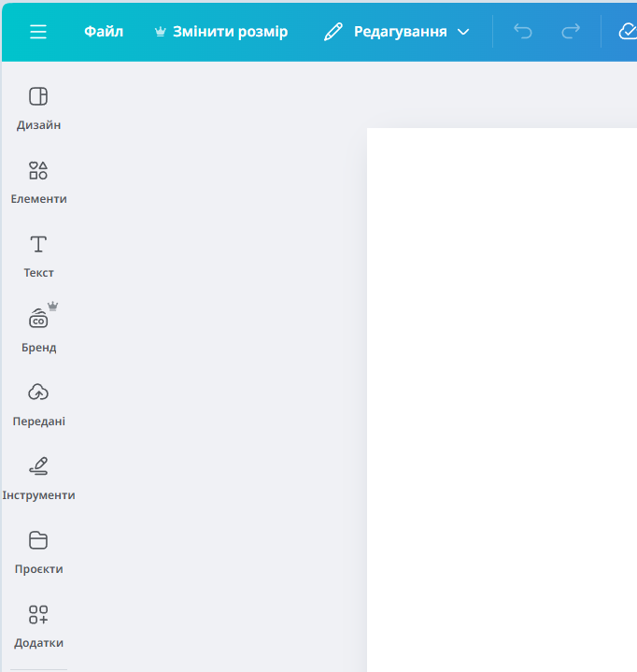Open the Проєкти folder panel

coord(38,550)
